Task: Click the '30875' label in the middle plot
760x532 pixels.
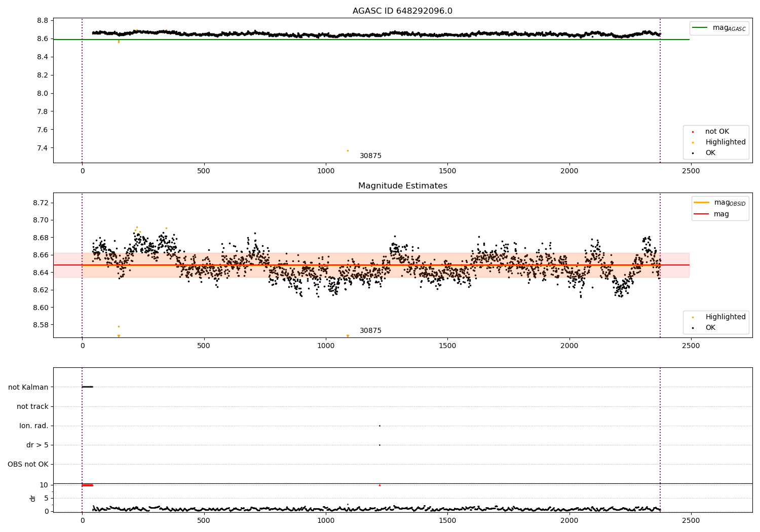Action: pyautogui.click(x=370, y=331)
